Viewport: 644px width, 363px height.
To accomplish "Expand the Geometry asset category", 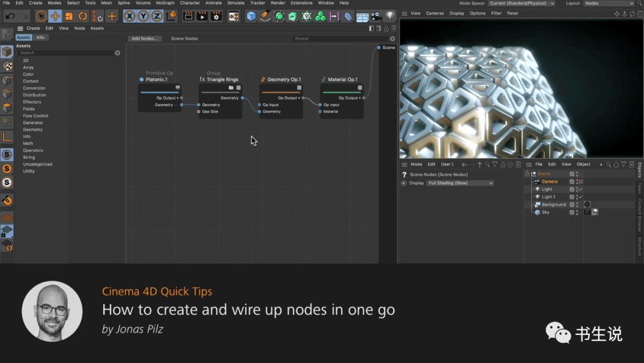I will pos(33,130).
